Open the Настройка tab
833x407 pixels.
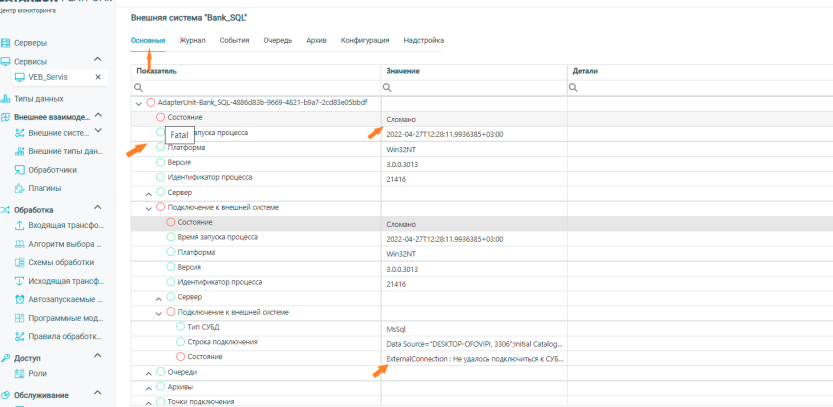click(x=423, y=40)
